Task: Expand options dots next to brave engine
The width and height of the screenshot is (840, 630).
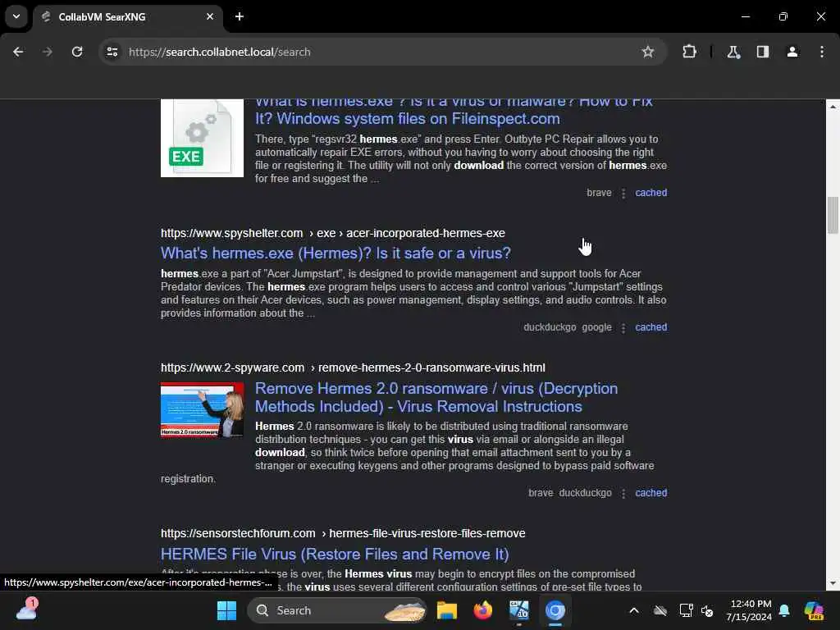Action: point(623,194)
